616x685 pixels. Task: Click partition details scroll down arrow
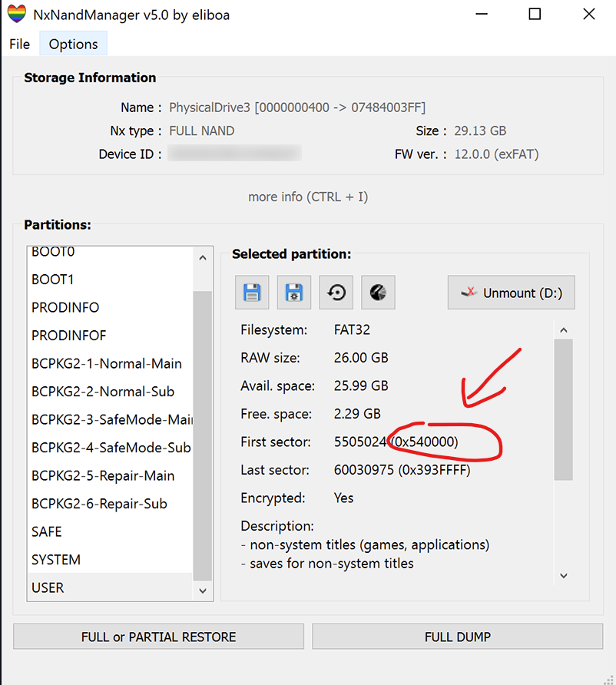(x=564, y=576)
